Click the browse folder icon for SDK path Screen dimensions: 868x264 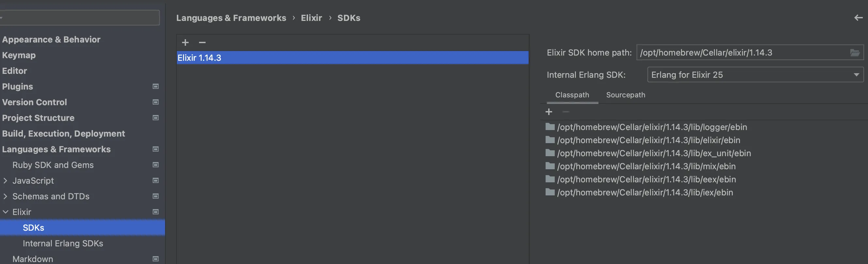[x=855, y=53]
